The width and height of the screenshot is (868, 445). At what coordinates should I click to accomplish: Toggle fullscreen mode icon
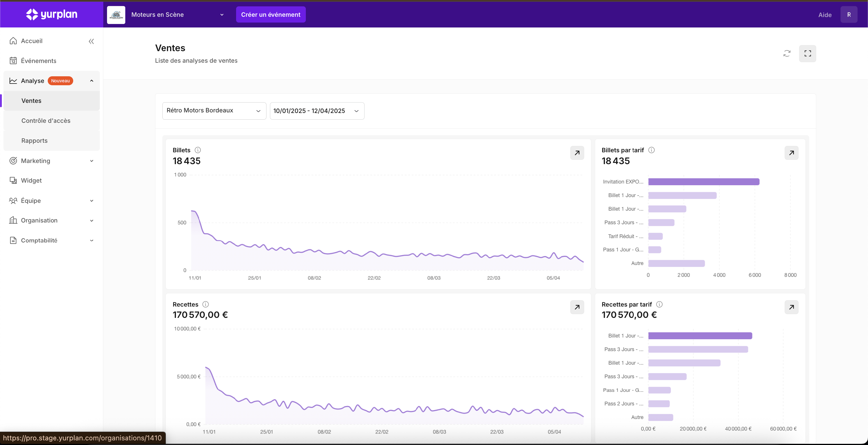point(807,53)
